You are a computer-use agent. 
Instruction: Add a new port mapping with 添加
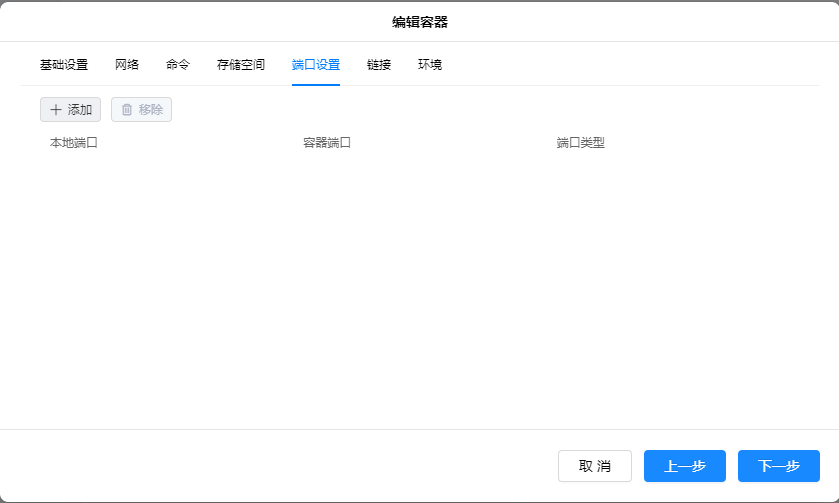(71, 110)
